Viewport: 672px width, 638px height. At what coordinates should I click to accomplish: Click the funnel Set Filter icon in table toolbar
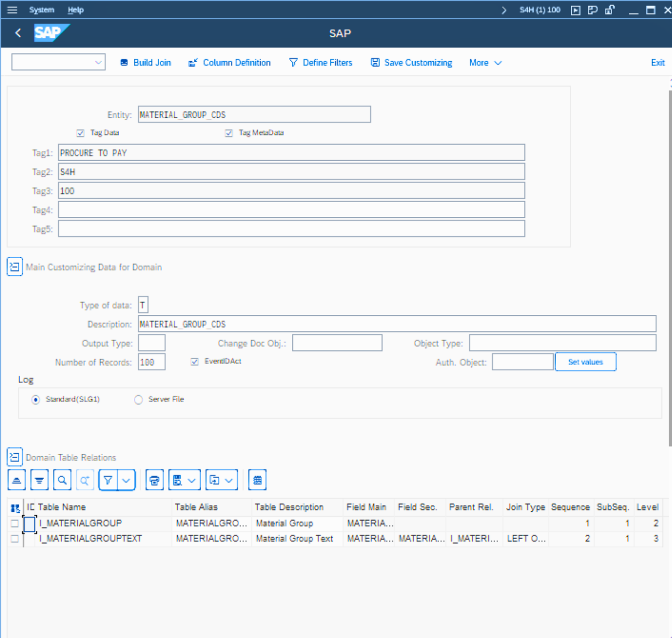pos(108,481)
